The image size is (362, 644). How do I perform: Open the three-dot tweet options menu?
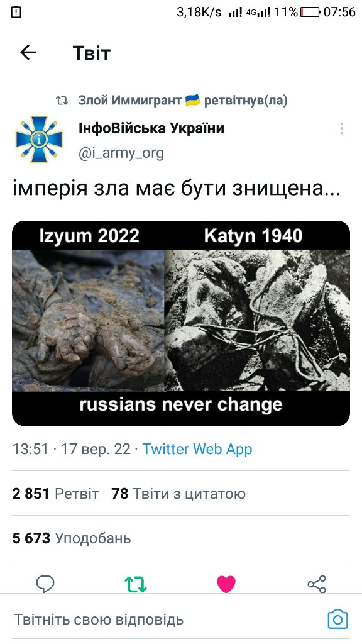click(341, 128)
